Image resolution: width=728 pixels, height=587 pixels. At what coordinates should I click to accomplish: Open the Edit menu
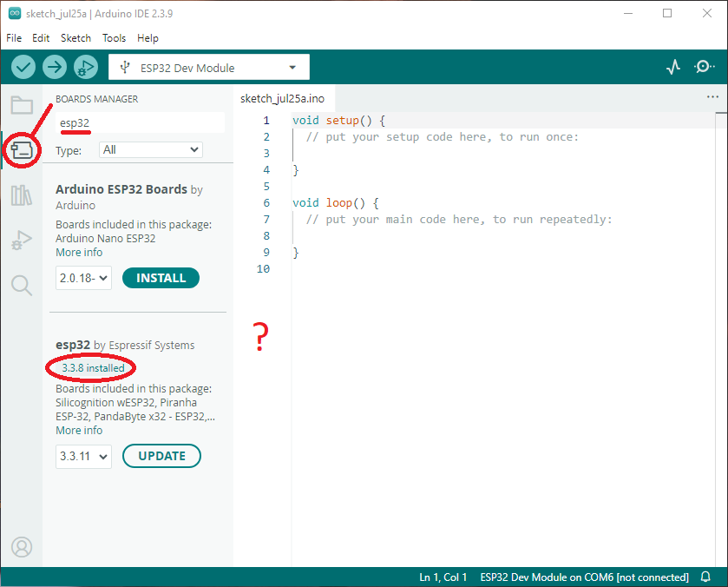coord(41,38)
